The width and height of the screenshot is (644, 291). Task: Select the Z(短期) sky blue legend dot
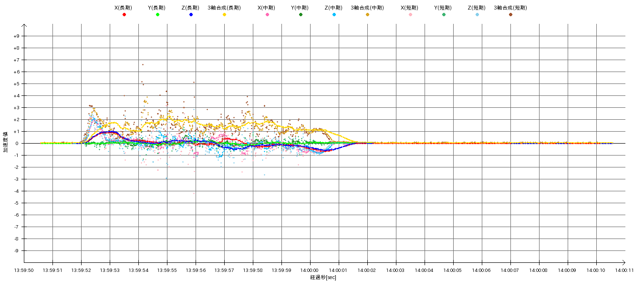pyautogui.click(x=477, y=15)
